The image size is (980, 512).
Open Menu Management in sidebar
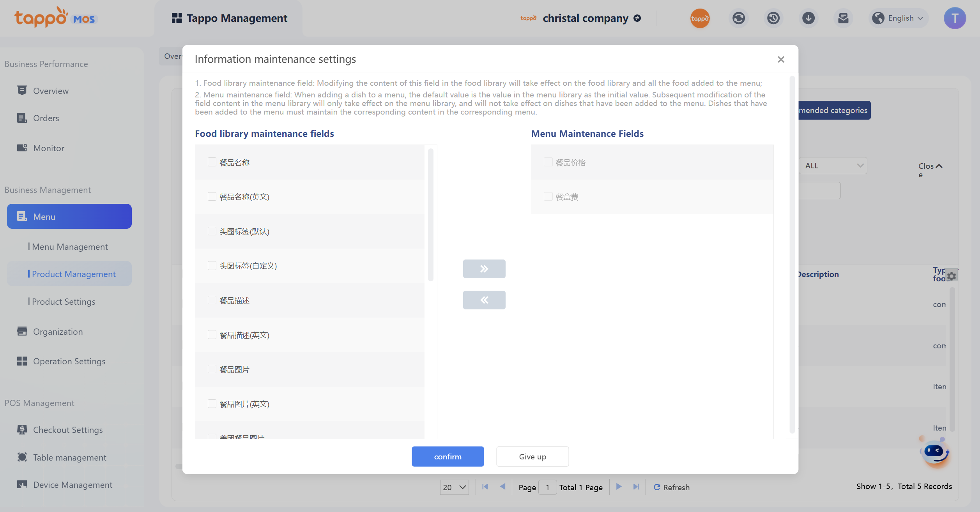[70, 247]
